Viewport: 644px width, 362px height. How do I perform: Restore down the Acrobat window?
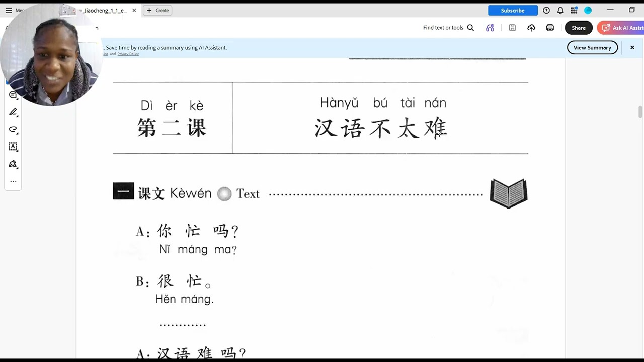tap(632, 10)
